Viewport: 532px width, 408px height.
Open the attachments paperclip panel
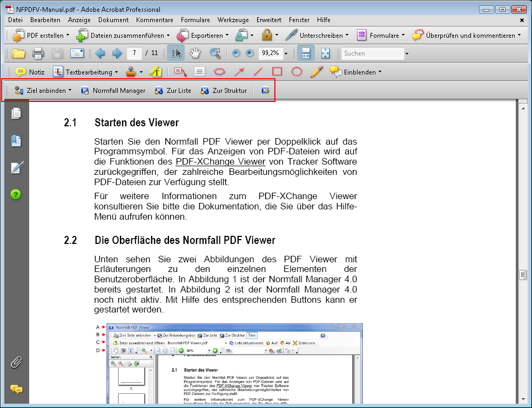pos(16,362)
